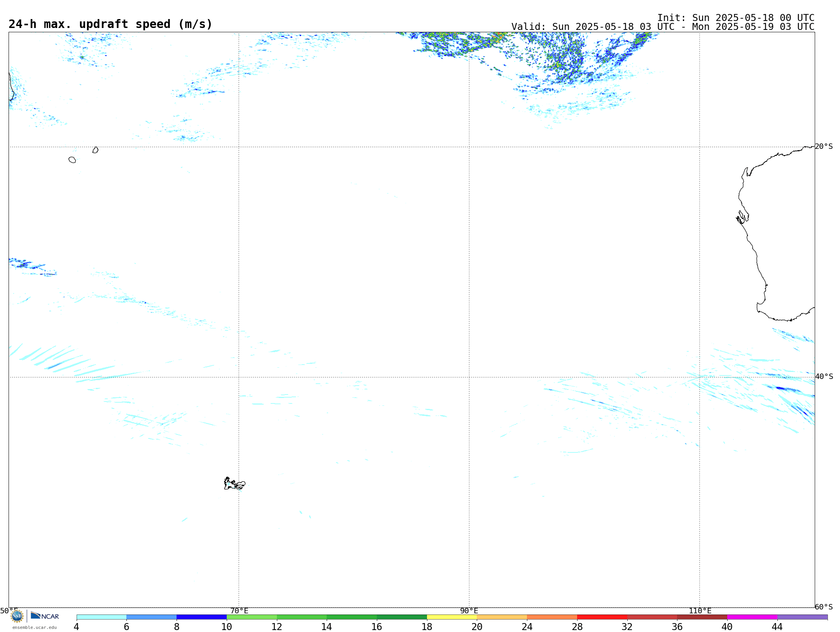The height and width of the screenshot is (632, 840).
Task: Click colorbar tick label "32"
Action: pyautogui.click(x=627, y=627)
